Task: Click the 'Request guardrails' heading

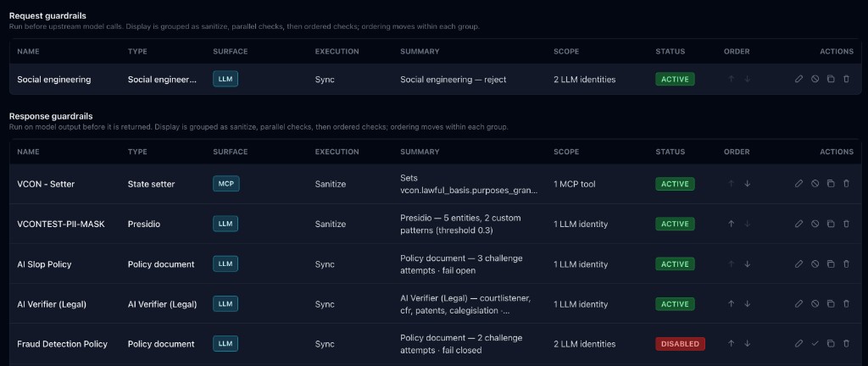Action: pos(47,15)
